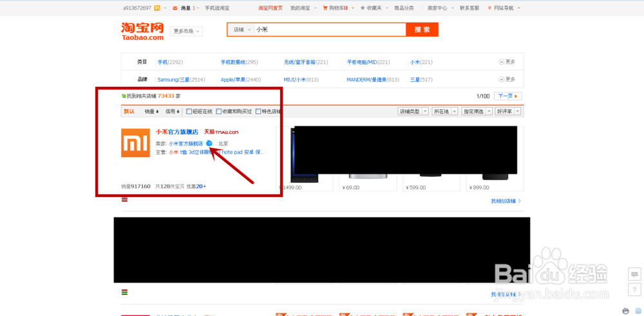Open the 消息 messages envelope icon
Viewport: 644px width, 316px height.
pos(175,8)
